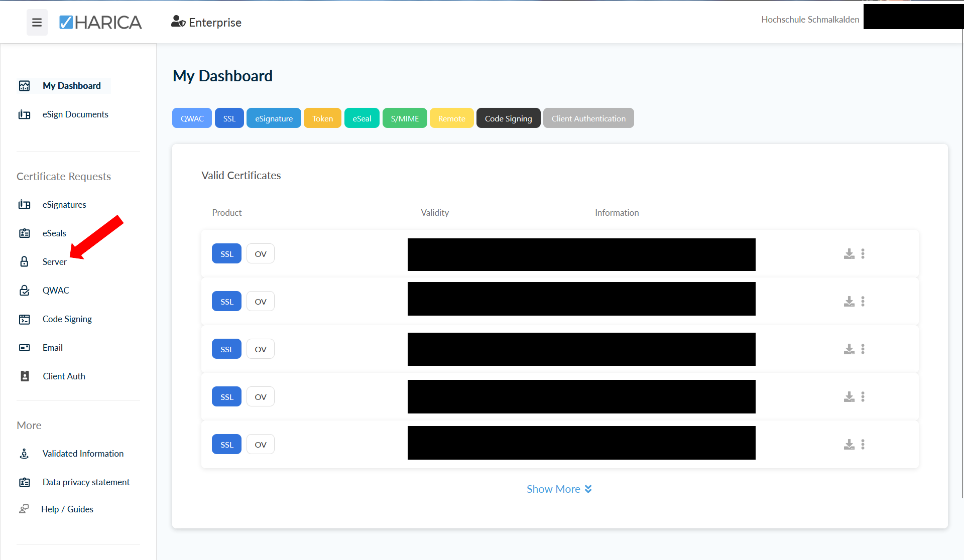
Task: Open three-dot menu for second certificate
Action: click(863, 302)
